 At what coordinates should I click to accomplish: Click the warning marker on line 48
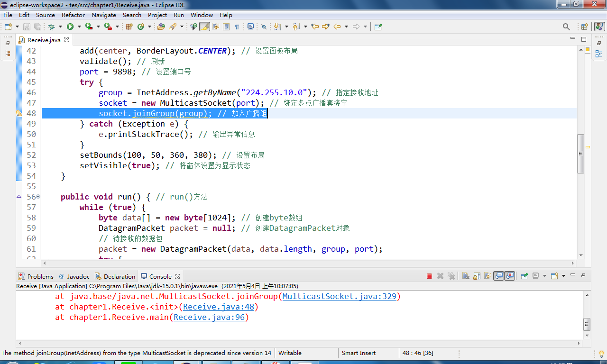[x=19, y=113]
